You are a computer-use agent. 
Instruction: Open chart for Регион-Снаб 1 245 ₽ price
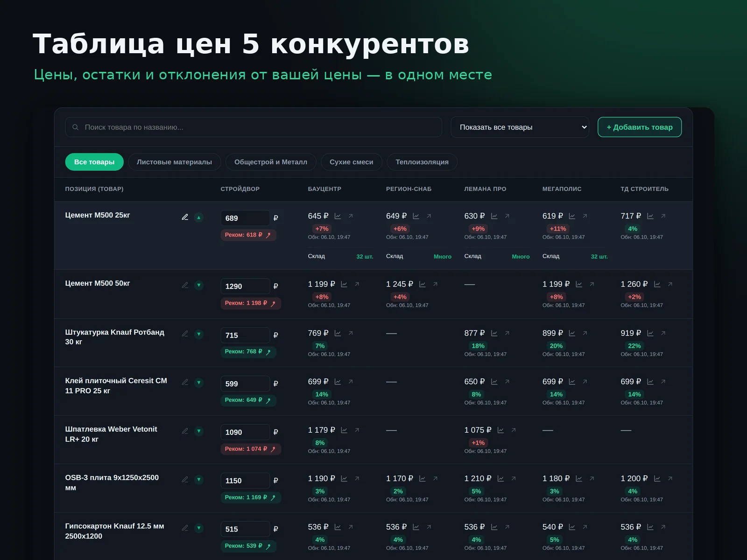423,284
